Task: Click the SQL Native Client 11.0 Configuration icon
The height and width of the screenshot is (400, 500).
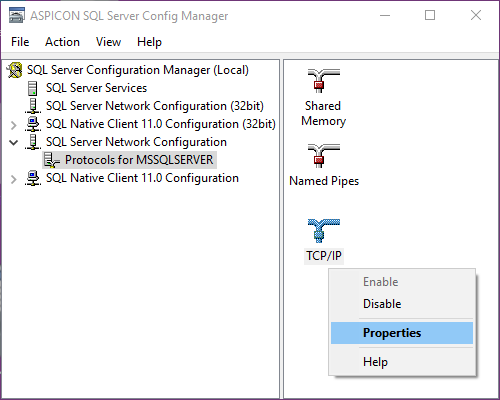Action: [x=33, y=178]
